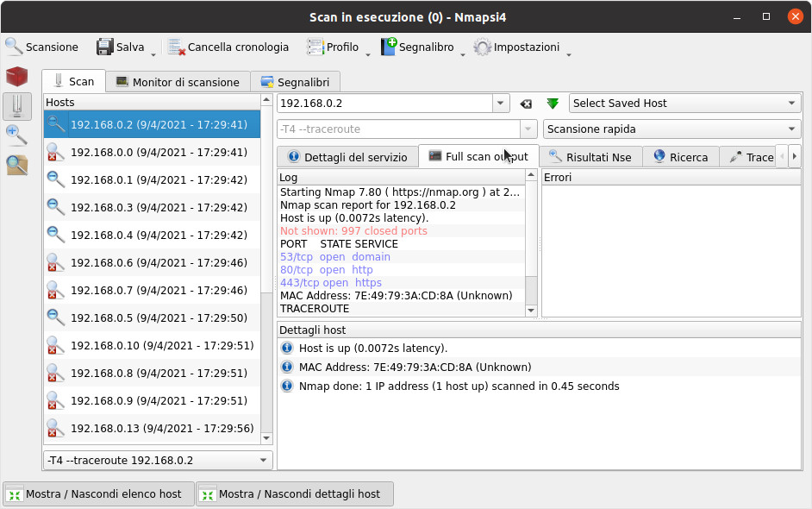The width and height of the screenshot is (812, 509).
Task: Click the Log panel scroll down arrow
Action: (x=531, y=311)
